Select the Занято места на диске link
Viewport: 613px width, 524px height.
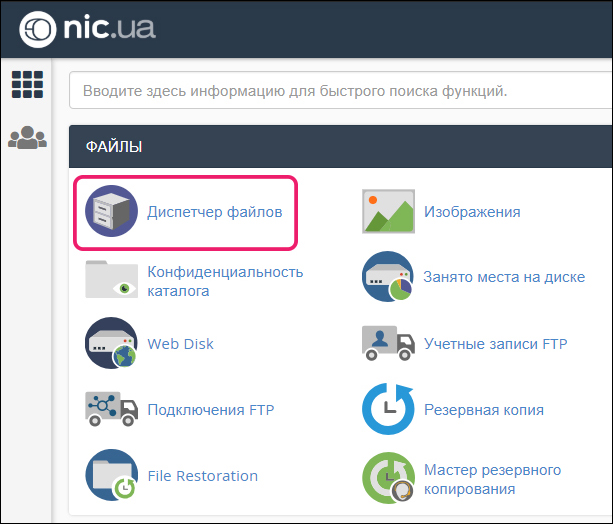[x=504, y=277]
